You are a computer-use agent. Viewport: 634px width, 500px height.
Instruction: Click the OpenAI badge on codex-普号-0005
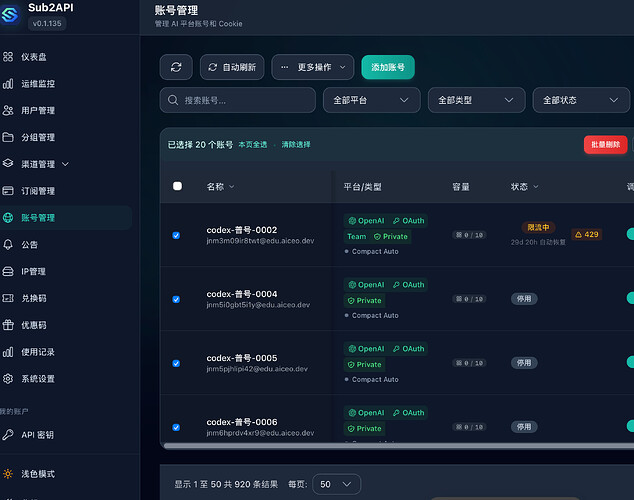[366, 348]
